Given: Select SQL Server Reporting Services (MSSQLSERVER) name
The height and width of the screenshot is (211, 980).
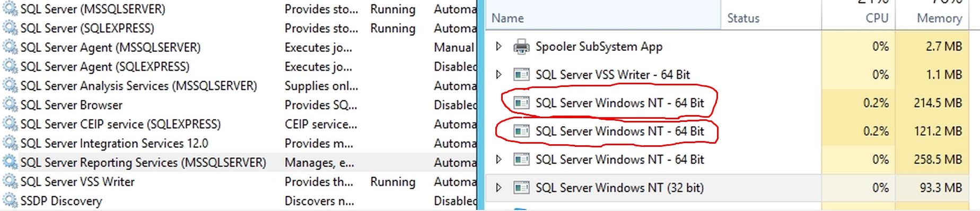Looking at the screenshot, I should (143, 162).
